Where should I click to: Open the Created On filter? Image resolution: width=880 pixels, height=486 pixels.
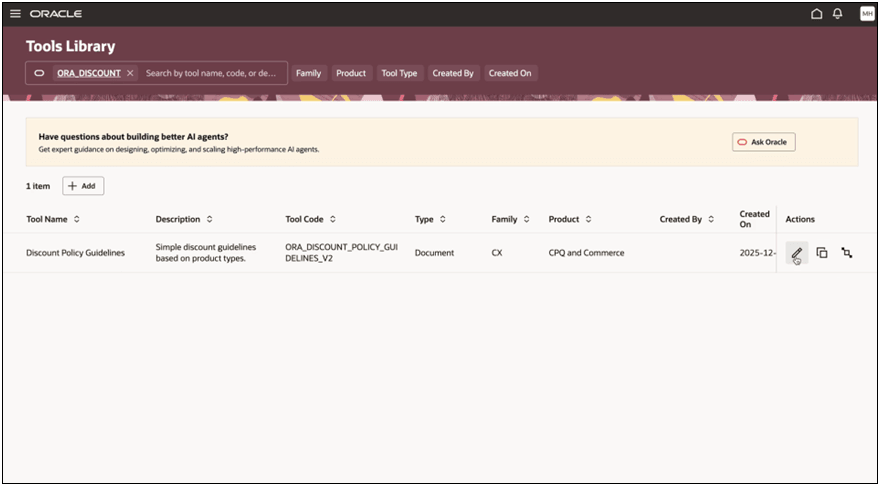(510, 73)
